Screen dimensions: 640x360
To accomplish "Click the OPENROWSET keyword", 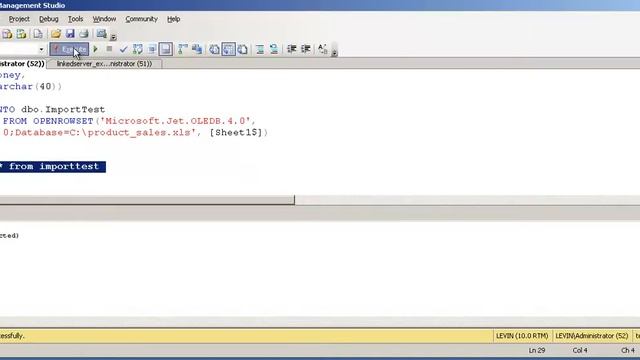I will [63, 121].
